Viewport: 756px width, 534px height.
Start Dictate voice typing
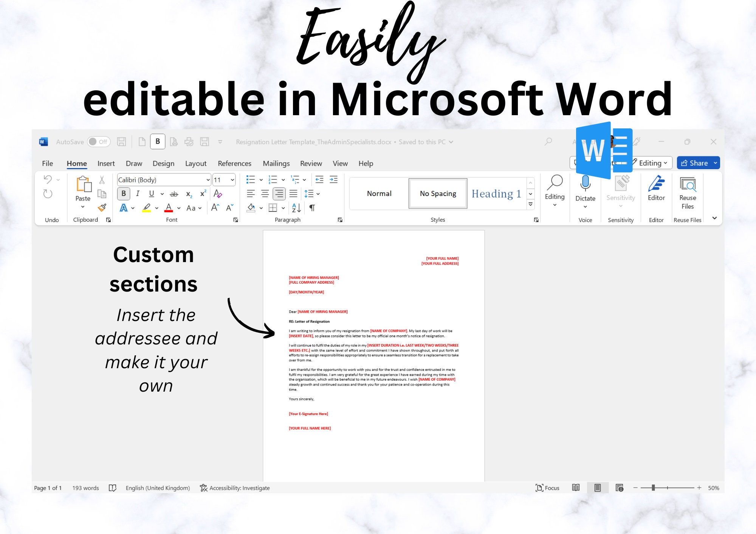(x=585, y=191)
